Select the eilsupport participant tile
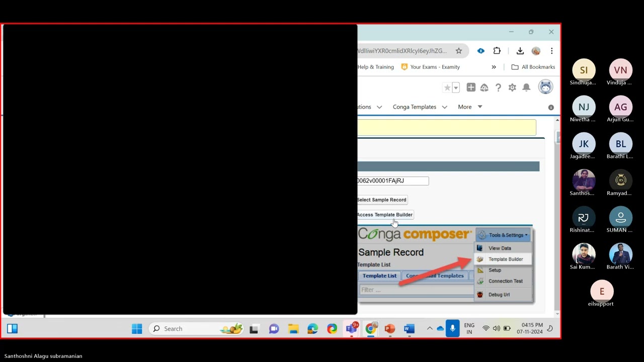This screenshot has width=644, height=362. [602, 294]
